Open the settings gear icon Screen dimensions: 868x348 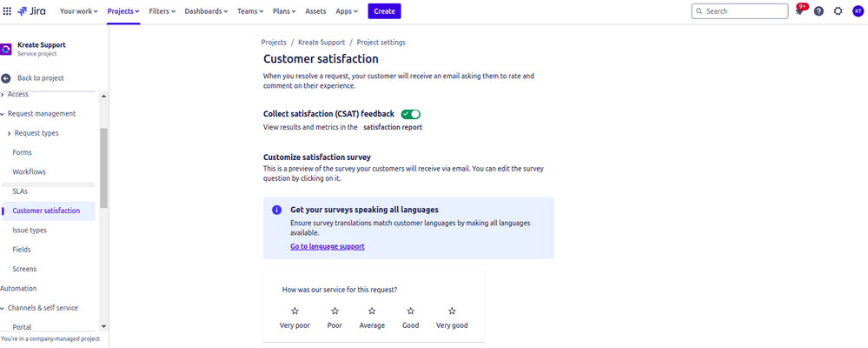point(838,11)
